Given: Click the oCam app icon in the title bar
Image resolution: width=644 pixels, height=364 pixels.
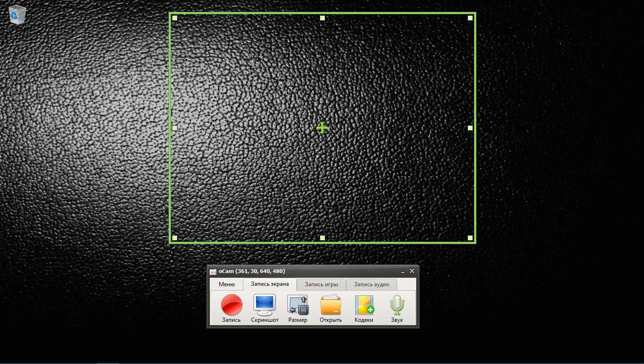Looking at the screenshot, I should [213, 272].
